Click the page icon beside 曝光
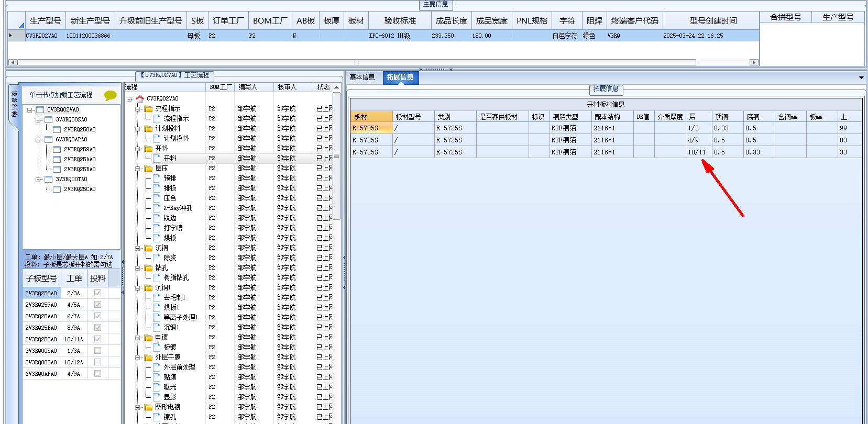 pyautogui.click(x=157, y=387)
